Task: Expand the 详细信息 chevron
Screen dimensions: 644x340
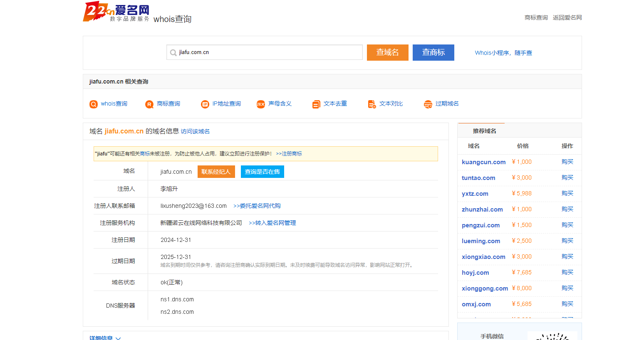Action: pos(118,338)
